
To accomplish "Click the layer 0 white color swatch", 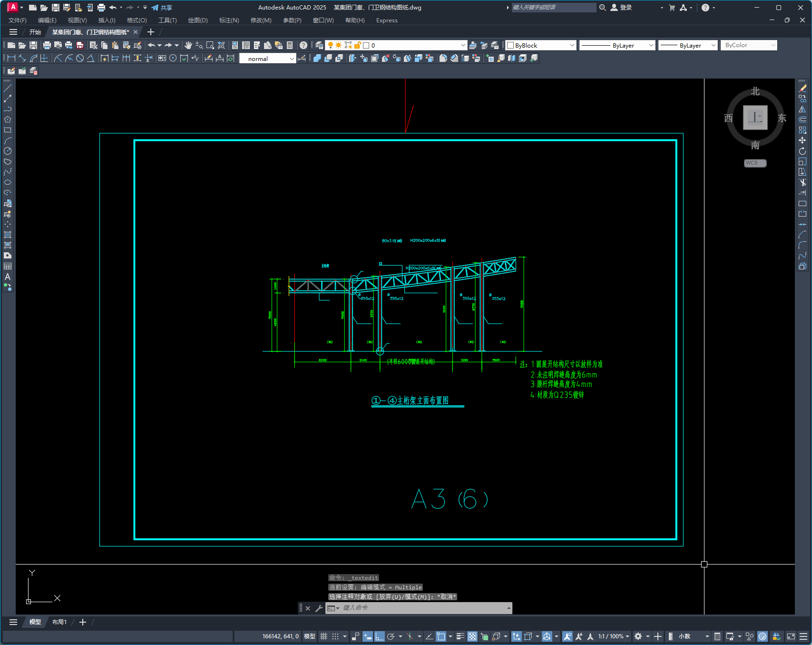I will click(366, 45).
